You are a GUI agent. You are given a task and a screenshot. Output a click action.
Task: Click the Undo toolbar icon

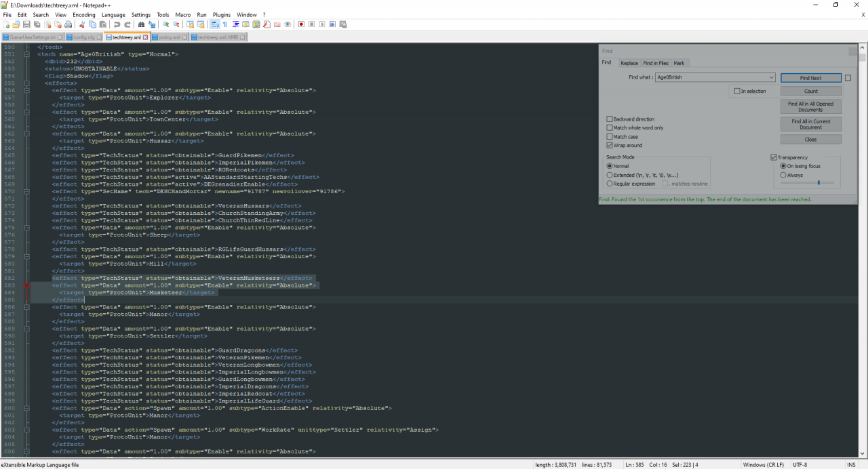117,24
